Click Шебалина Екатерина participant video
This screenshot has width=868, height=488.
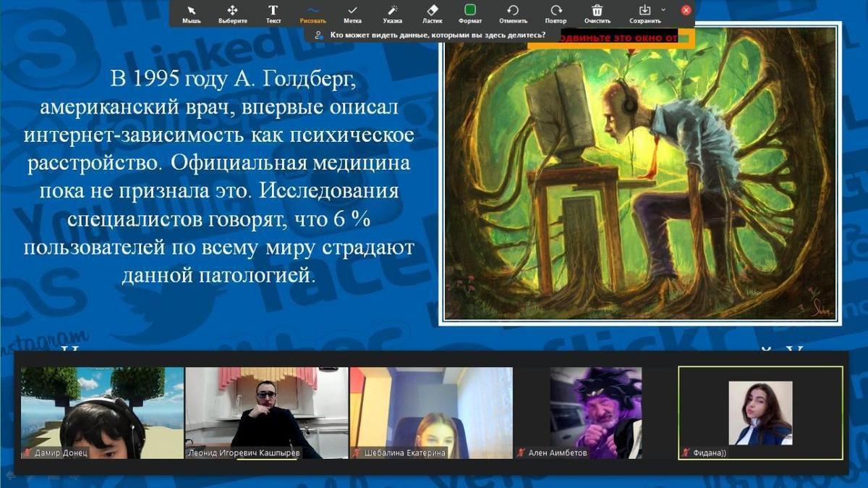[431, 412]
